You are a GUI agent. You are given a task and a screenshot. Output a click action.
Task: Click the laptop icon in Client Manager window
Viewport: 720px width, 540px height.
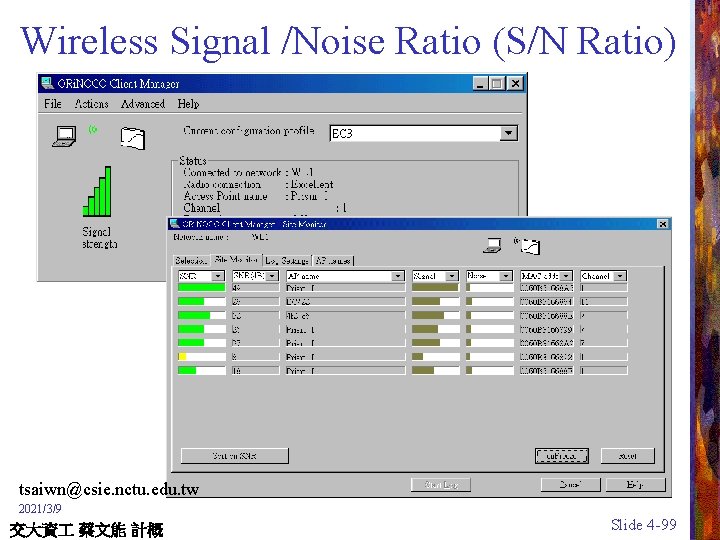coord(64,136)
